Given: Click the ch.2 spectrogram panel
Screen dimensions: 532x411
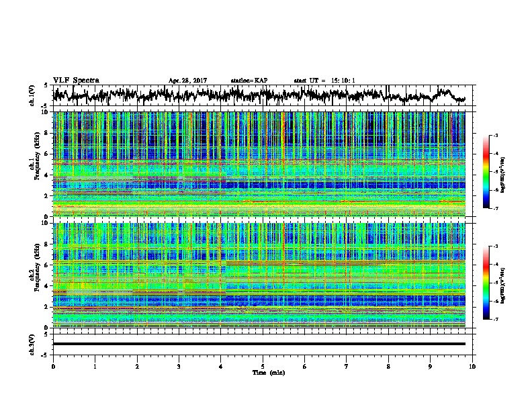Looking at the screenshot, I should point(259,275).
